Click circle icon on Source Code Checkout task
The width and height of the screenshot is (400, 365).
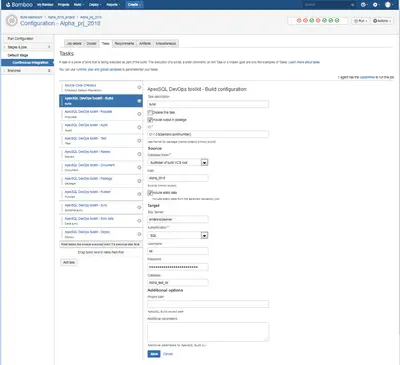(x=139, y=87)
